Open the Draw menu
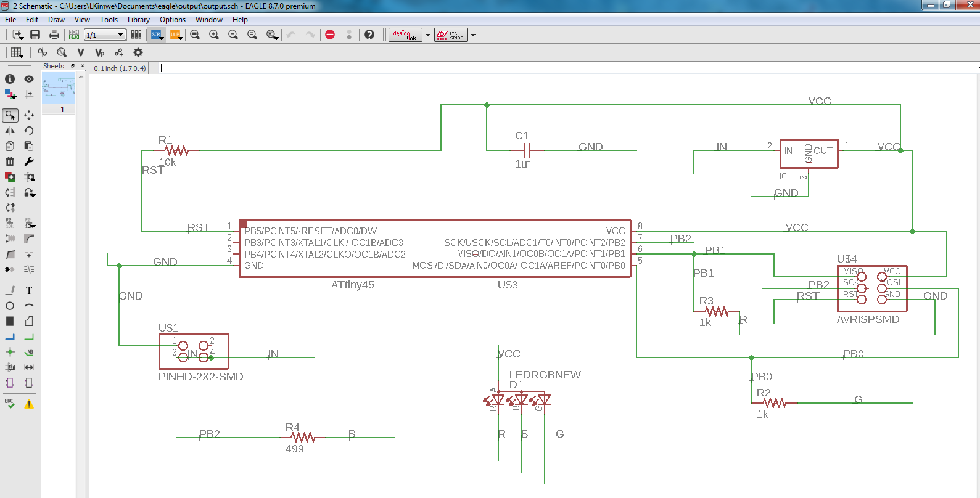Screen dimensions: 980x498 tap(56, 20)
